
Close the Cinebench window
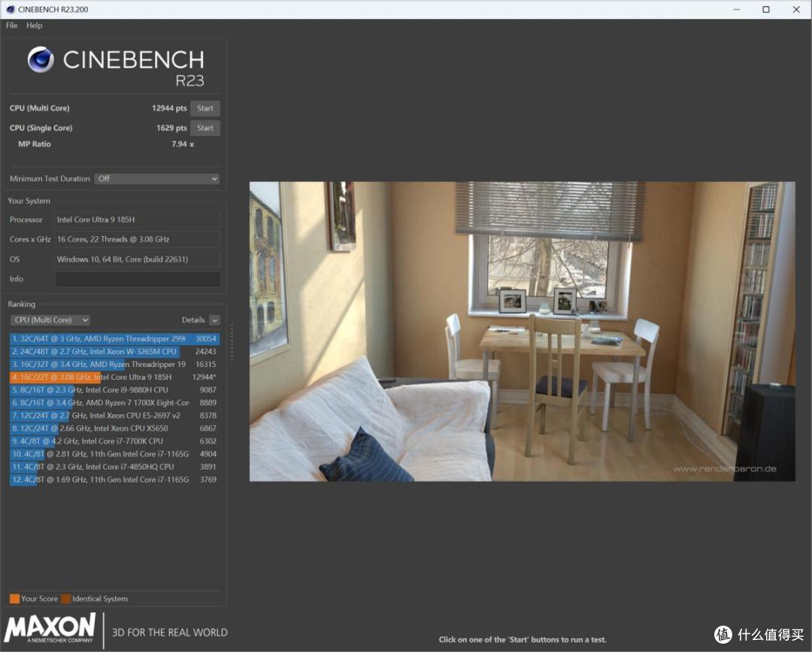click(796, 9)
